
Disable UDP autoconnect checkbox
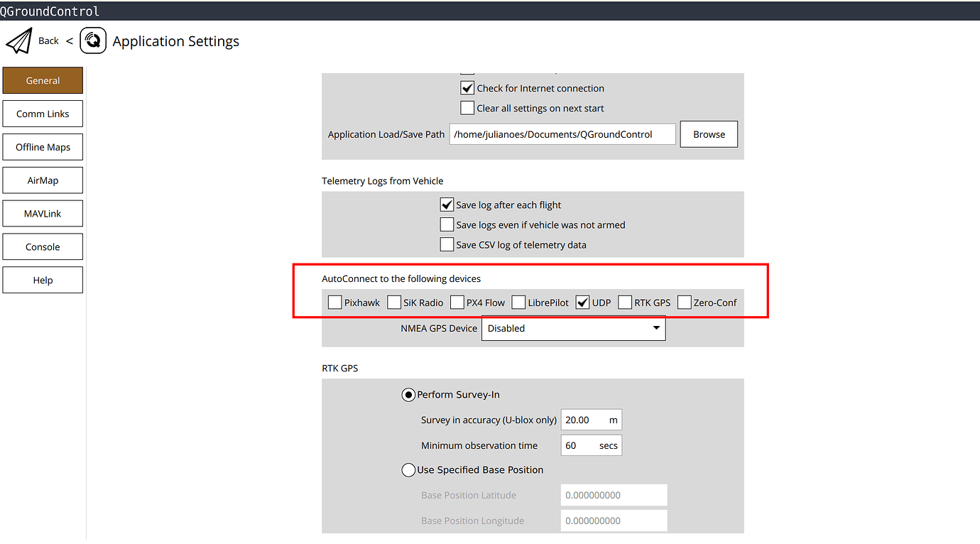click(582, 303)
